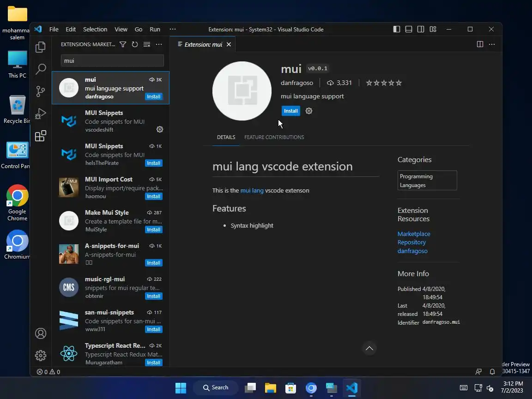
Task: Open Recycle Bin on the desktop
Action: tap(17, 109)
